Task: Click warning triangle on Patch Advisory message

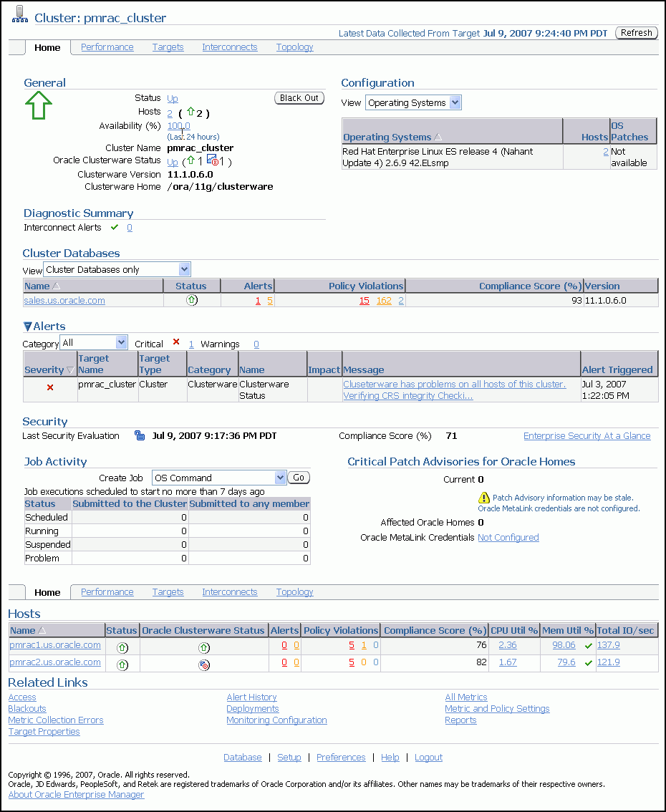Action: (x=483, y=497)
